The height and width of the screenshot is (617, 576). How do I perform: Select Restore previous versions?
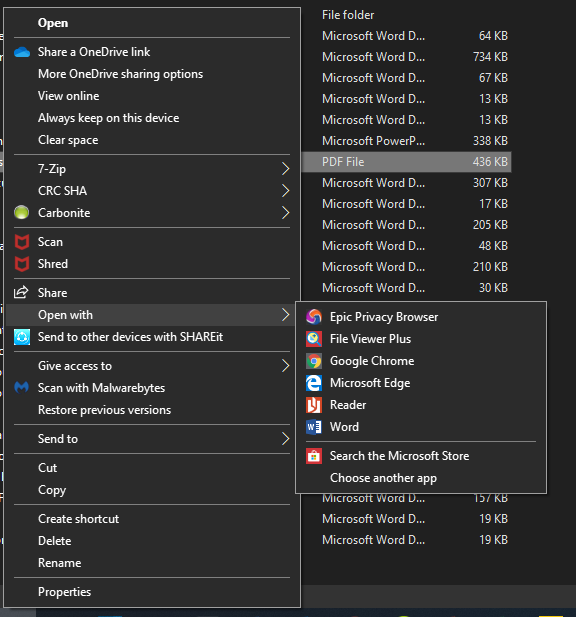152,410
